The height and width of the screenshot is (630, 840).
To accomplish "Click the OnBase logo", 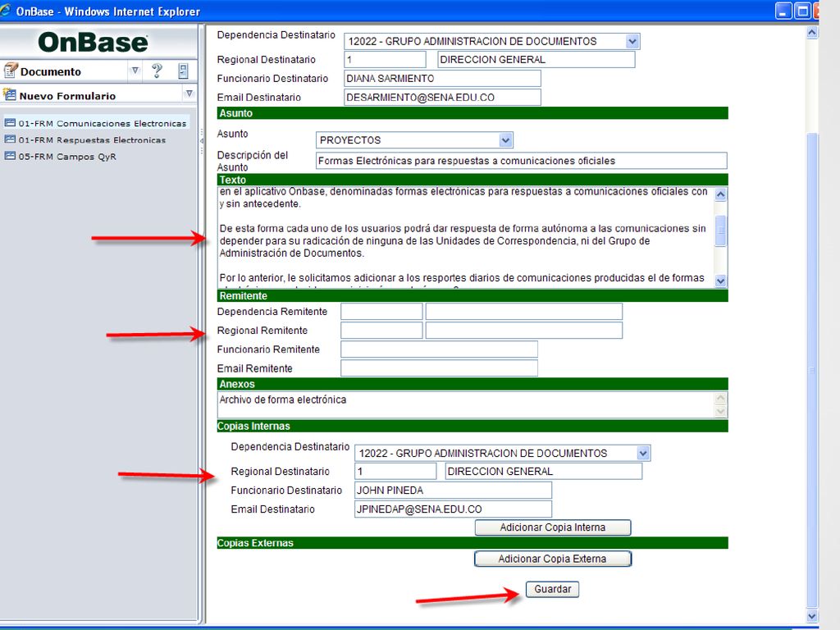I will click(x=94, y=43).
